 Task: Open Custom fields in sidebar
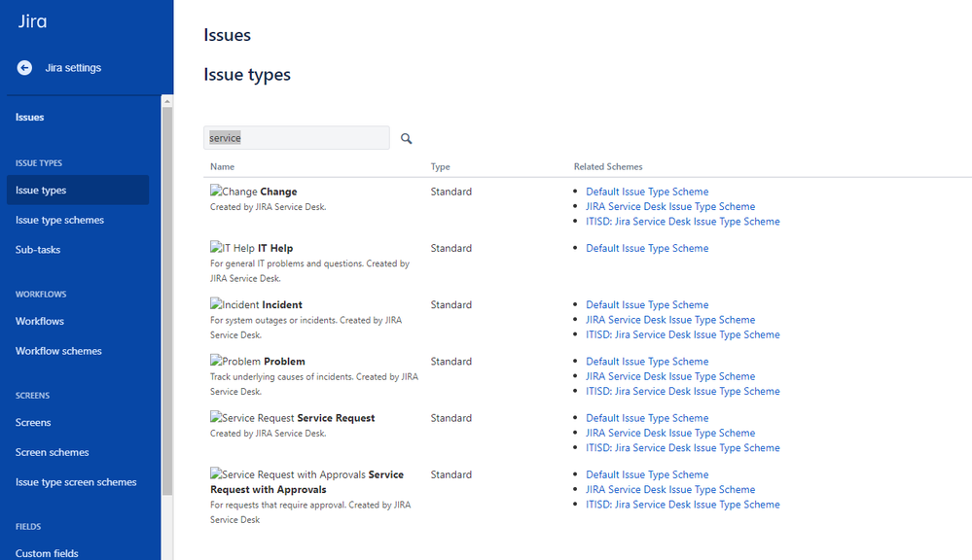pyautogui.click(x=47, y=553)
